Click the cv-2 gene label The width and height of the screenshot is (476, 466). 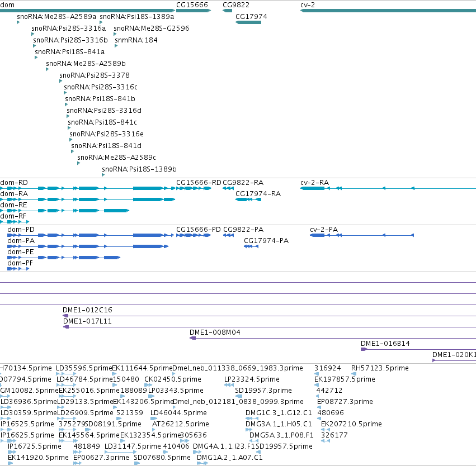[x=308, y=5]
